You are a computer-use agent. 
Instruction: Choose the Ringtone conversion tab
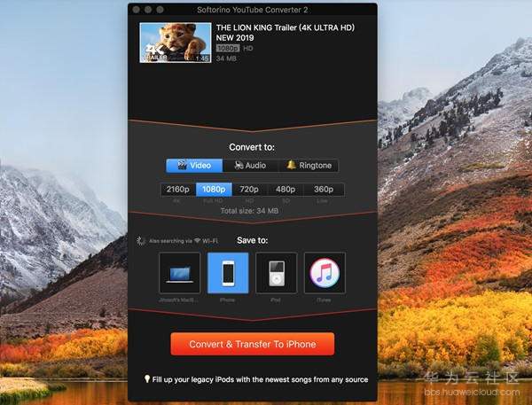[x=309, y=166]
